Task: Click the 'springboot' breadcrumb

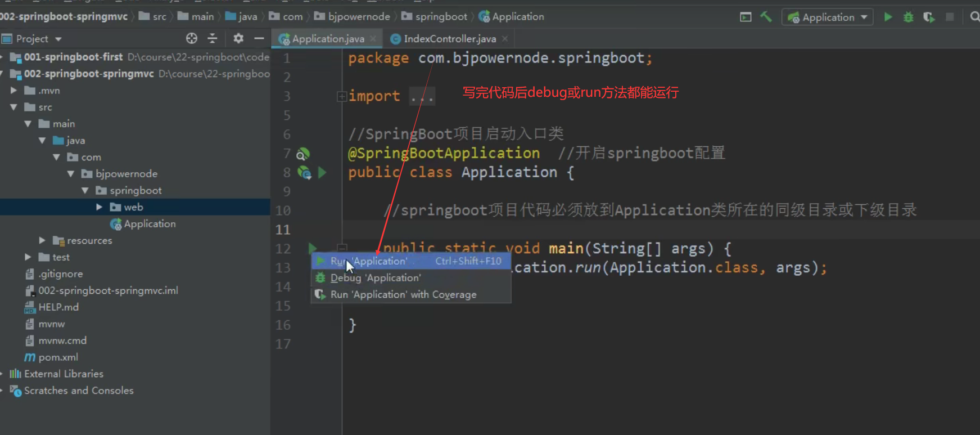Action: coord(435,16)
